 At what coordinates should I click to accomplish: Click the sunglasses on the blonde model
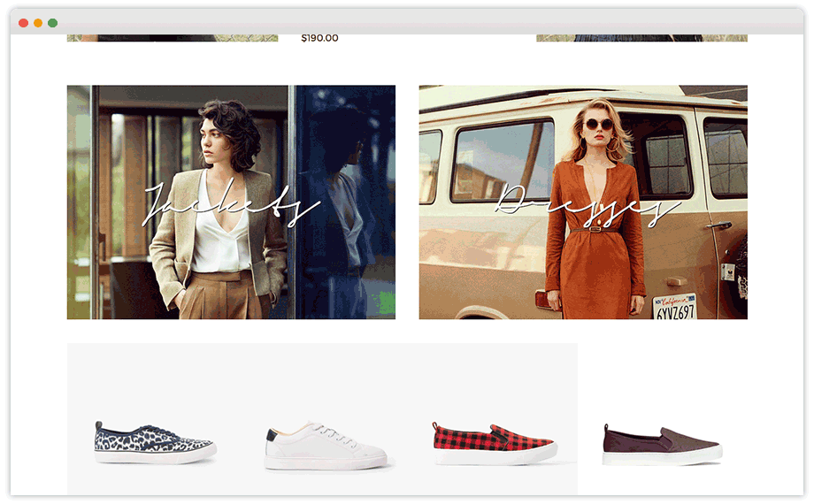point(598,125)
